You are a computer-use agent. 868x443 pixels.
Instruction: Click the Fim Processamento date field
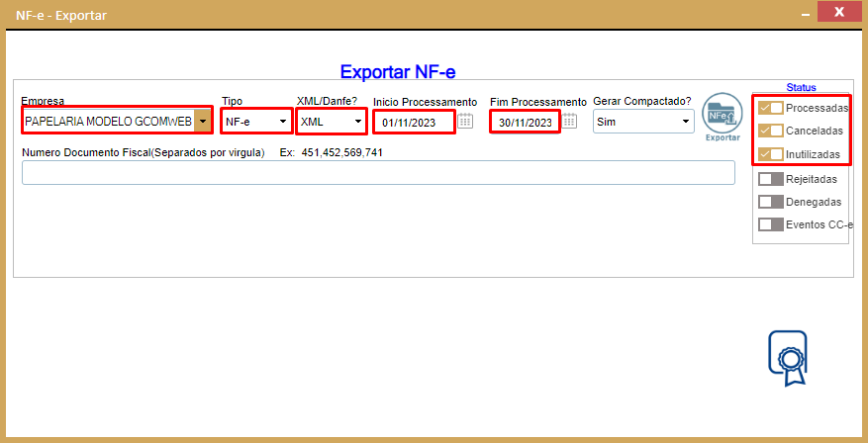pos(525,122)
